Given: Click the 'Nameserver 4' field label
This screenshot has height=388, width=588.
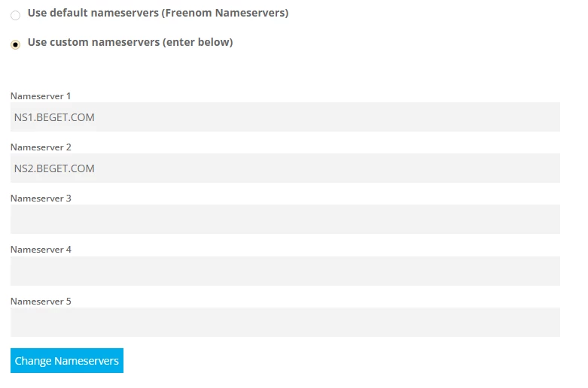Looking at the screenshot, I should 41,250.
